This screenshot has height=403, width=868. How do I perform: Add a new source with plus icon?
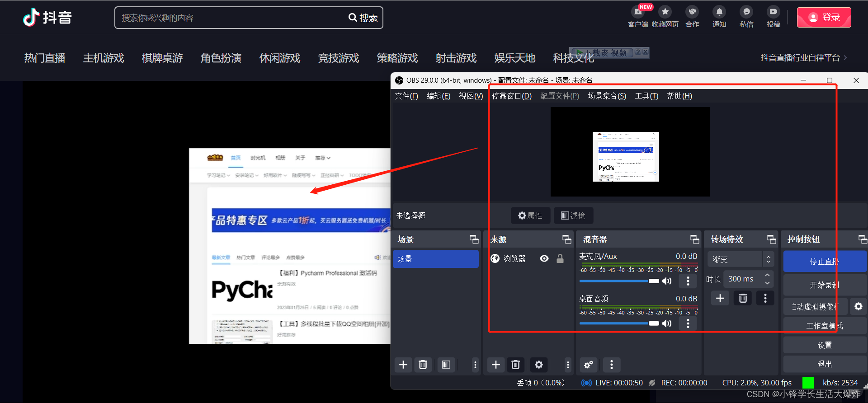tap(496, 365)
